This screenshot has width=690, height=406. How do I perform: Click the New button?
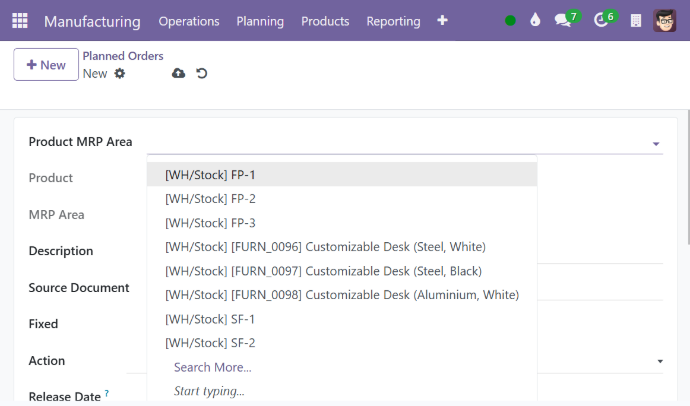click(x=46, y=65)
